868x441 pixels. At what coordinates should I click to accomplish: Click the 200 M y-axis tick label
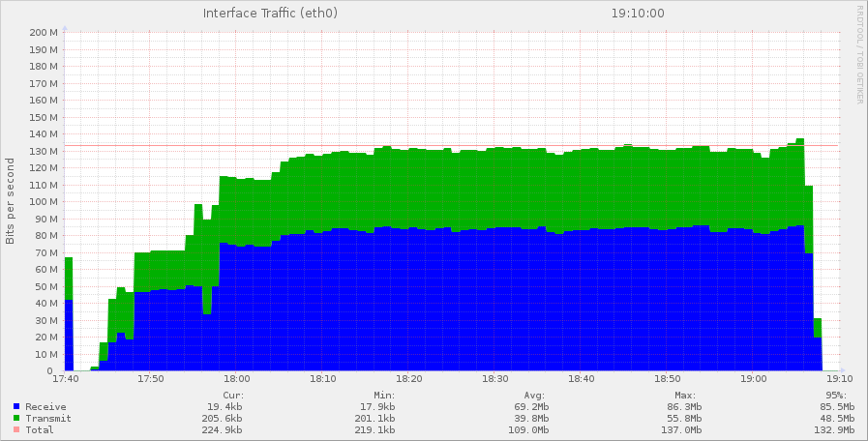45,33
